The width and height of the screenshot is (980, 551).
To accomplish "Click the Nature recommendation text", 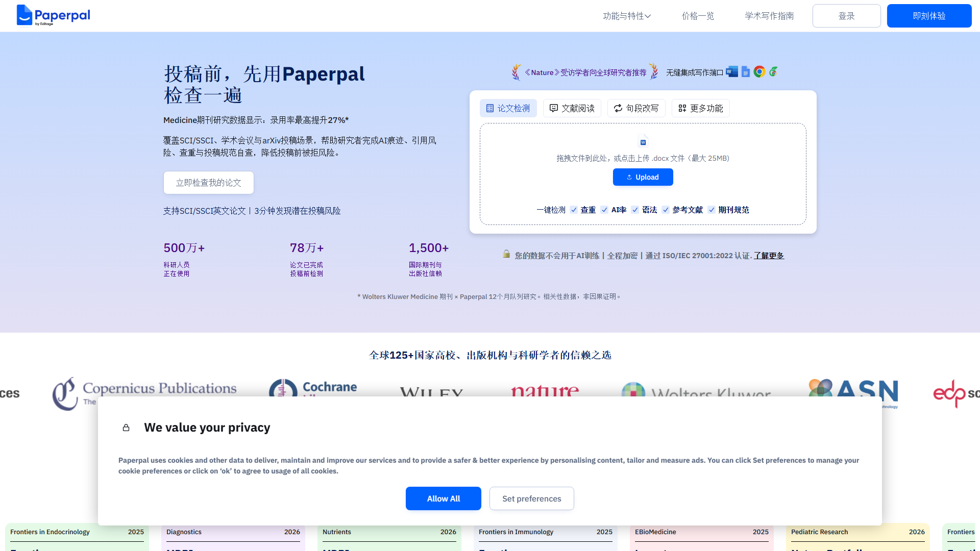I will (585, 72).
